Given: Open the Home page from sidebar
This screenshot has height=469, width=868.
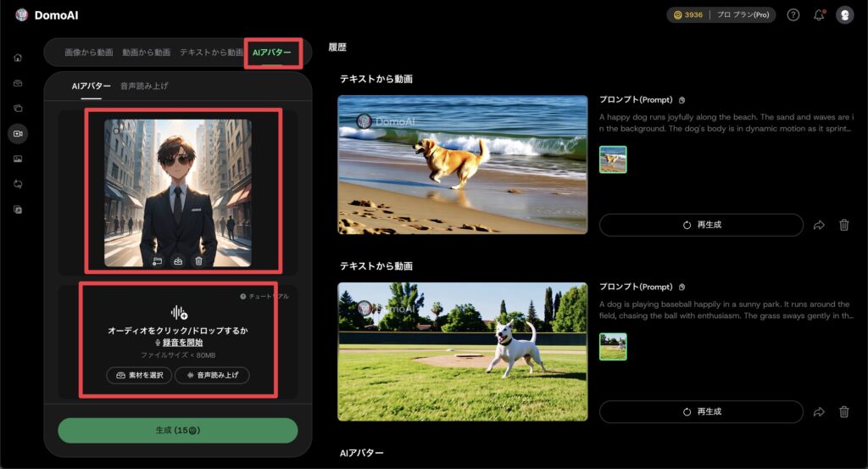Looking at the screenshot, I should coord(18,58).
